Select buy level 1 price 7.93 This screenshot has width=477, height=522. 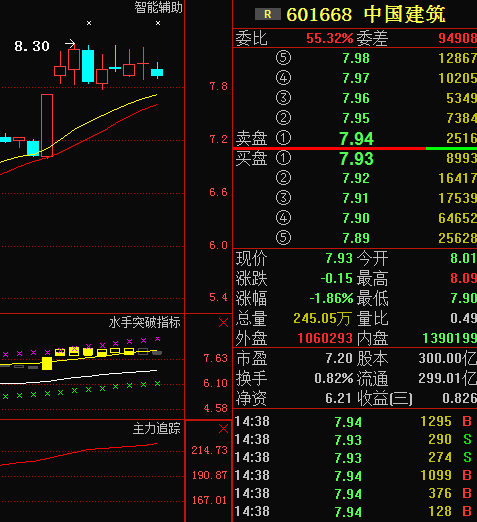click(x=356, y=159)
